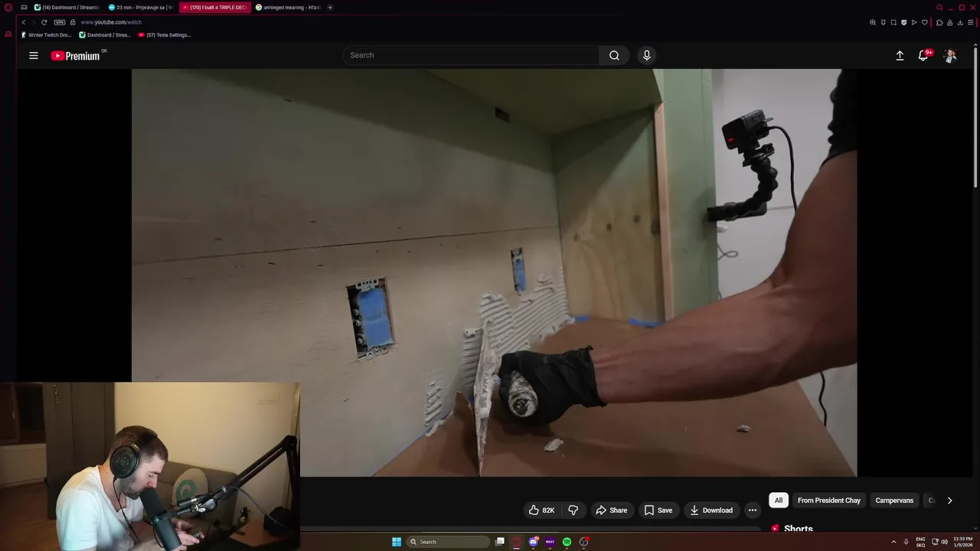
Task: Open volume control in system tray
Action: coord(944,542)
